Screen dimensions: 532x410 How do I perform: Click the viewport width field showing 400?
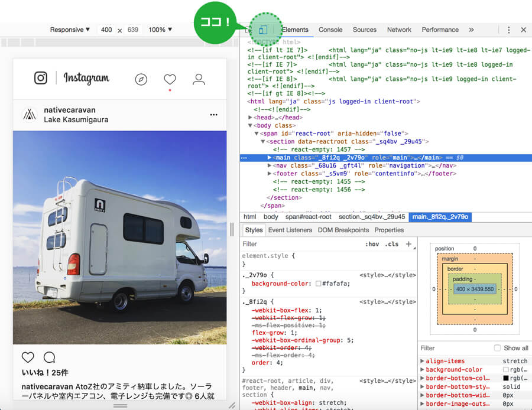[x=106, y=30]
